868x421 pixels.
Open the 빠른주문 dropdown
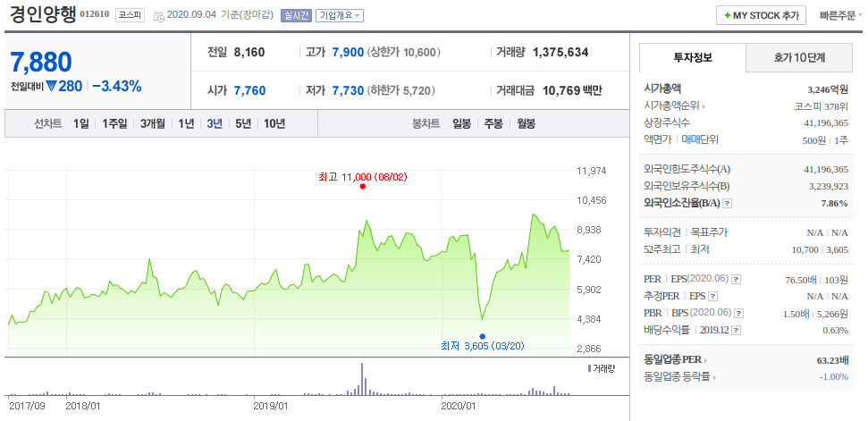point(841,15)
